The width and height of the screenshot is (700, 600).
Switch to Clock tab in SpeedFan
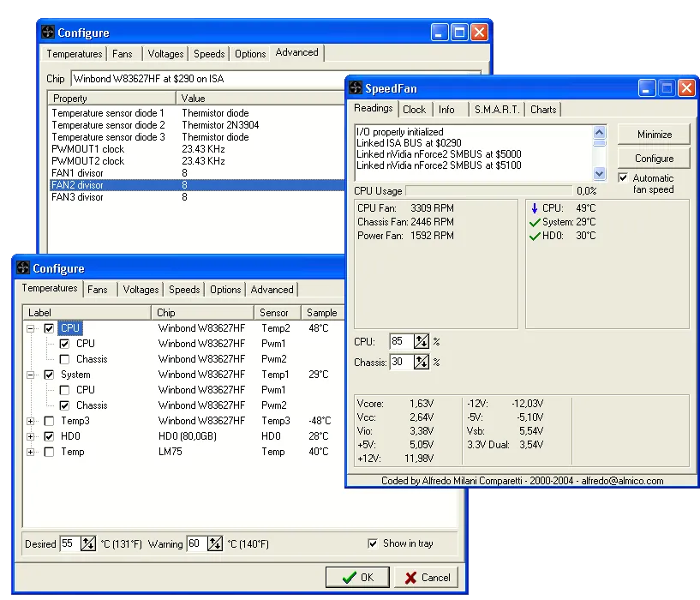pyautogui.click(x=415, y=110)
